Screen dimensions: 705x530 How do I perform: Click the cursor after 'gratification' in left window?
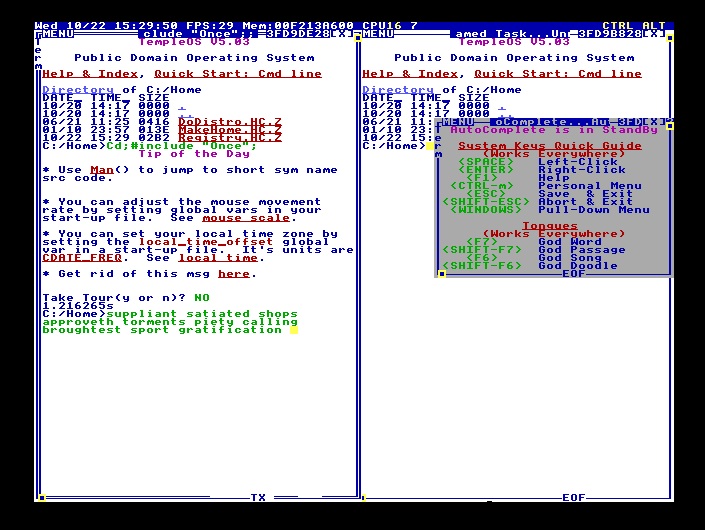click(294, 330)
